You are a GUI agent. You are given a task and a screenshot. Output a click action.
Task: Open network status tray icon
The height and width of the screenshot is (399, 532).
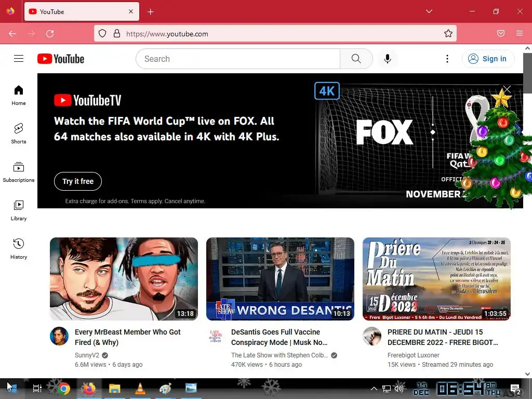pos(387,389)
